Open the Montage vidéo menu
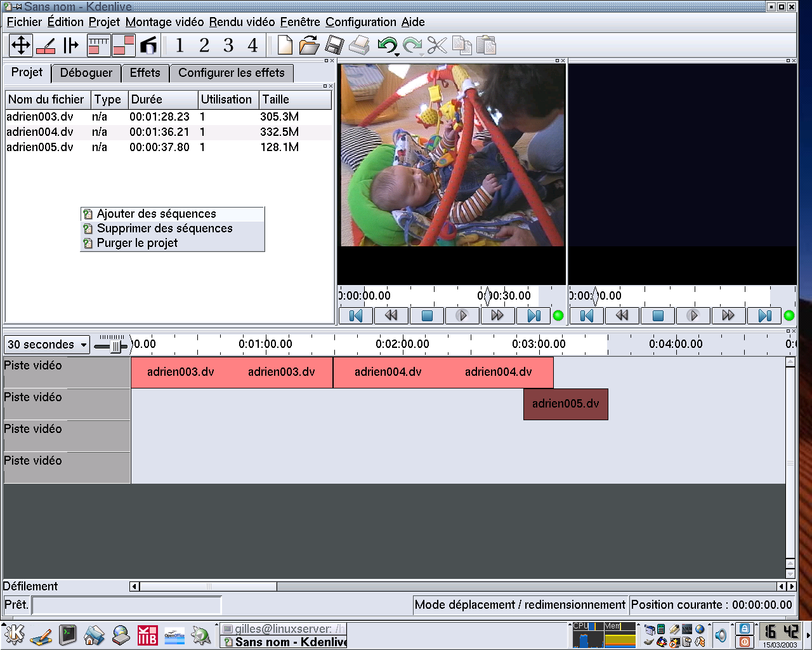812x650 pixels. pos(164,22)
